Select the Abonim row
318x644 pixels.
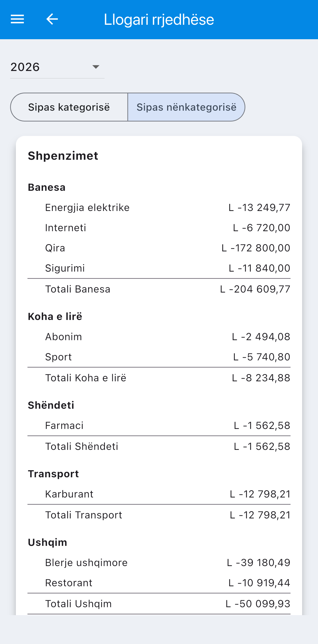(x=159, y=337)
